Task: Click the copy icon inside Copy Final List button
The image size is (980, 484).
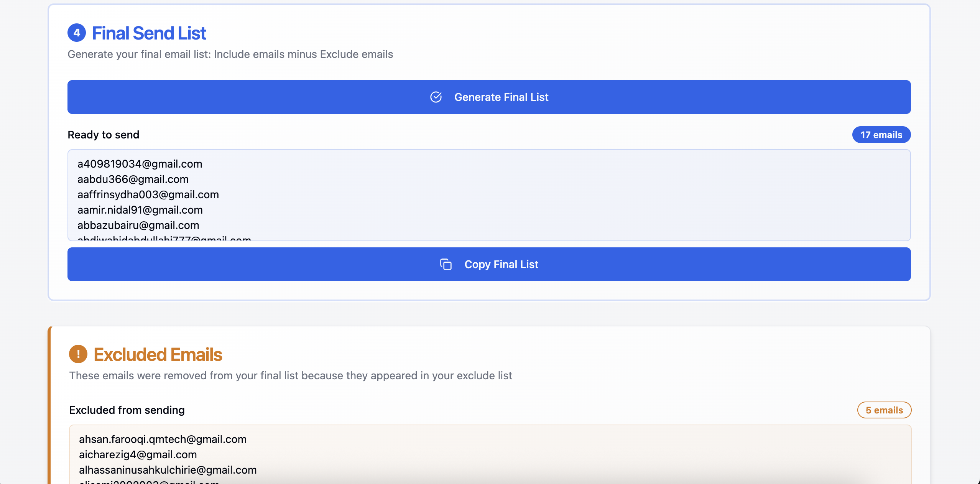Action: click(445, 264)
